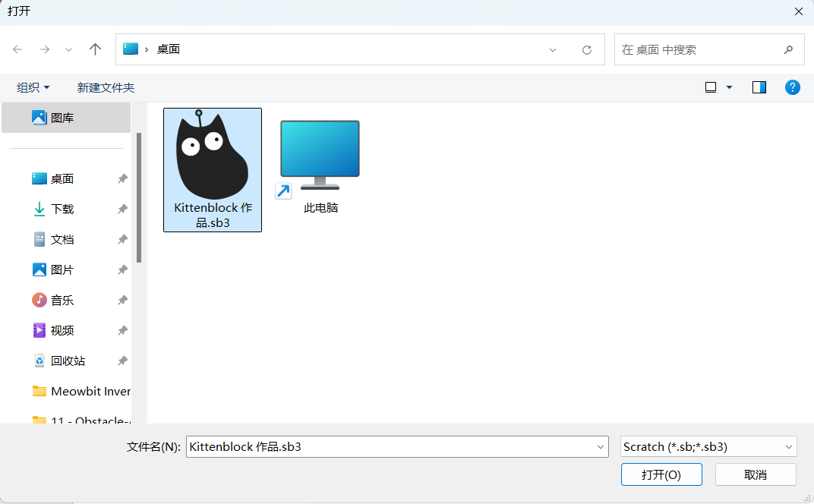This screenshot has width=814, height=504.
Task: Expand the file name dropdown arrow
Action: tap(601, 447)
